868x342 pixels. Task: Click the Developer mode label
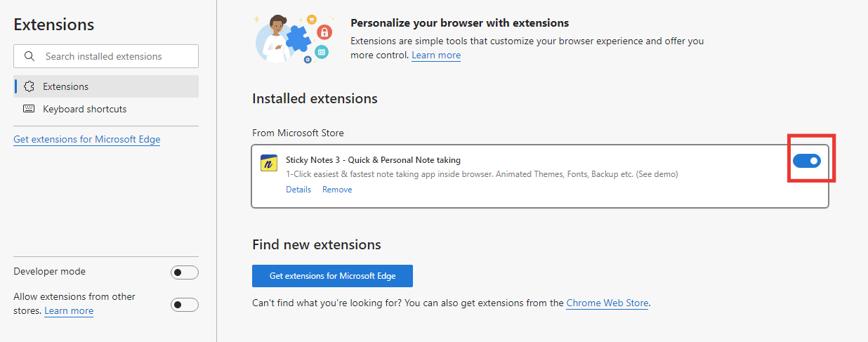(x=49, y=271)
